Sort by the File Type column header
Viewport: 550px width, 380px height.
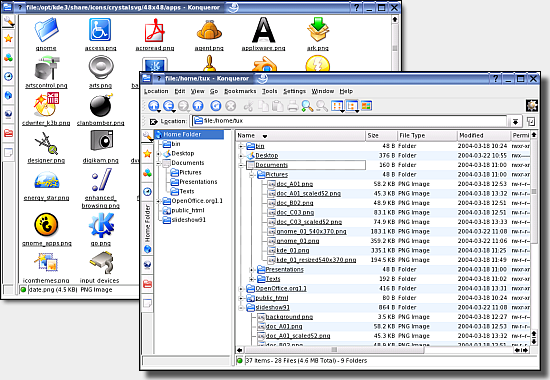[x=427, y=135]
